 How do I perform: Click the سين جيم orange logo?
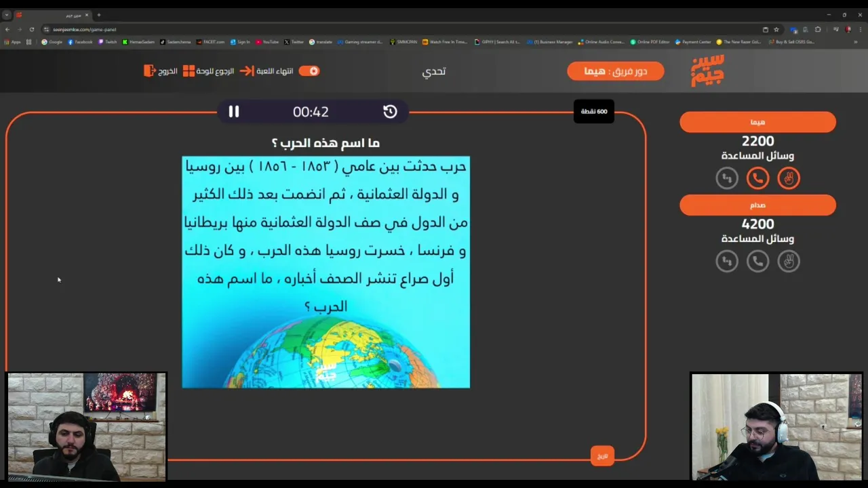[707, 70]
